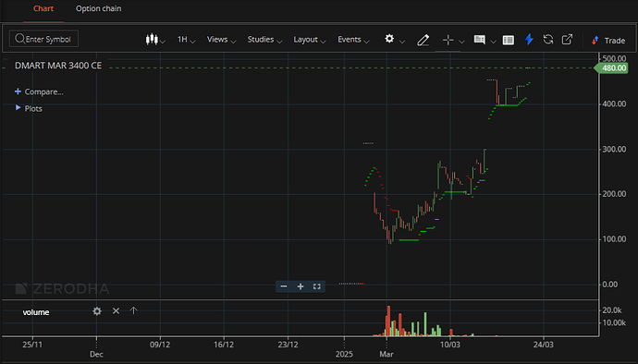The height and width of the screenshot is (364, 638).
Task: Remove the volume study panel
Action: point(116,310)
